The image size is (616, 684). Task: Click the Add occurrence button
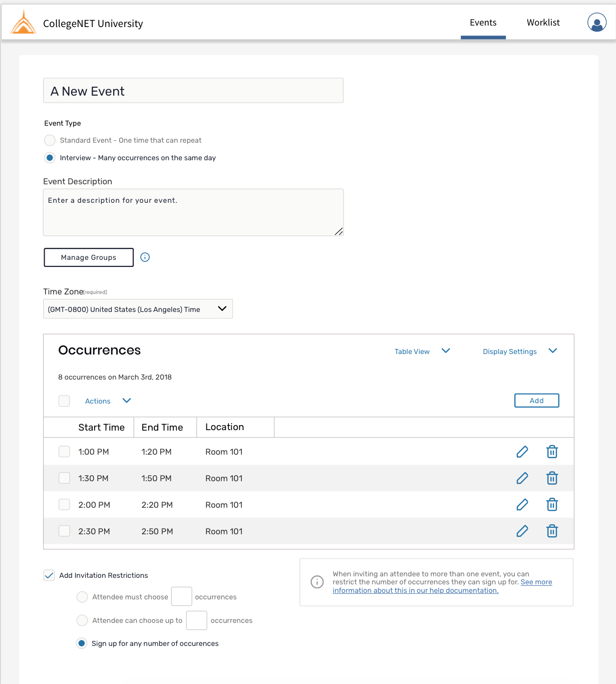pos(537,401)
